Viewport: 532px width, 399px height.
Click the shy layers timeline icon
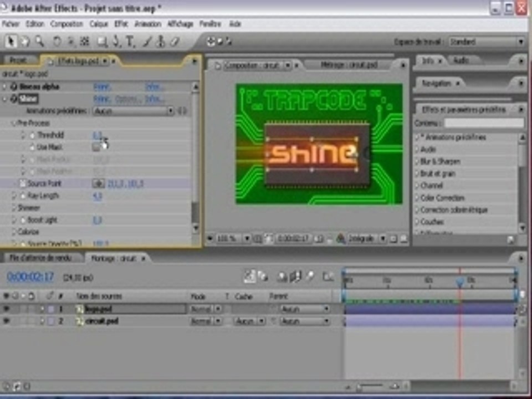pyautogui.click(x=282, y=277)
